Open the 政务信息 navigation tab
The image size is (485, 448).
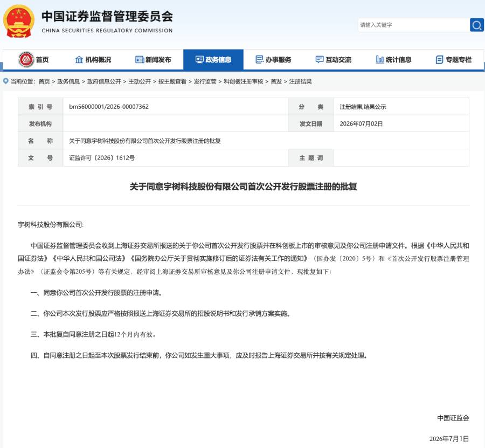click(213, 59)
